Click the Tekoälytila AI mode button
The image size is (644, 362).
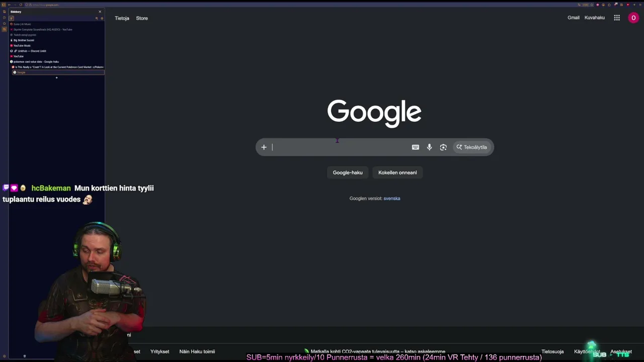pyautogui.click(x=472, y=147)
